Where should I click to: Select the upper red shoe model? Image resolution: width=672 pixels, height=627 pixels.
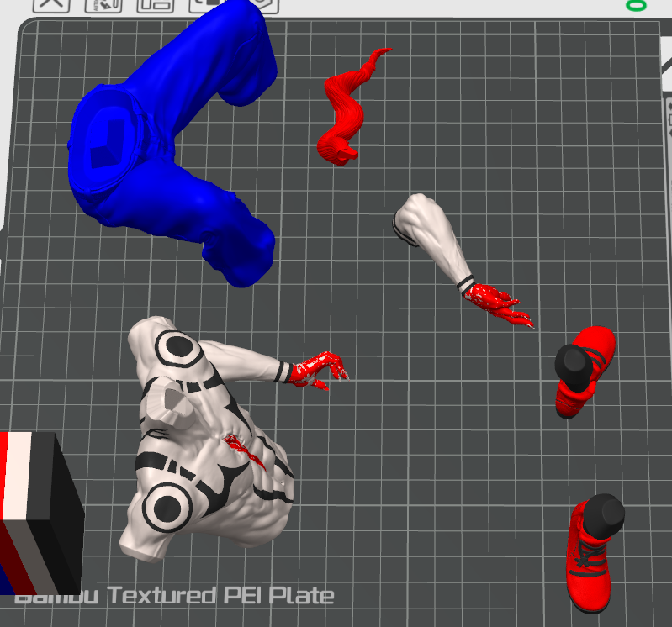click(x=585, y=371)
